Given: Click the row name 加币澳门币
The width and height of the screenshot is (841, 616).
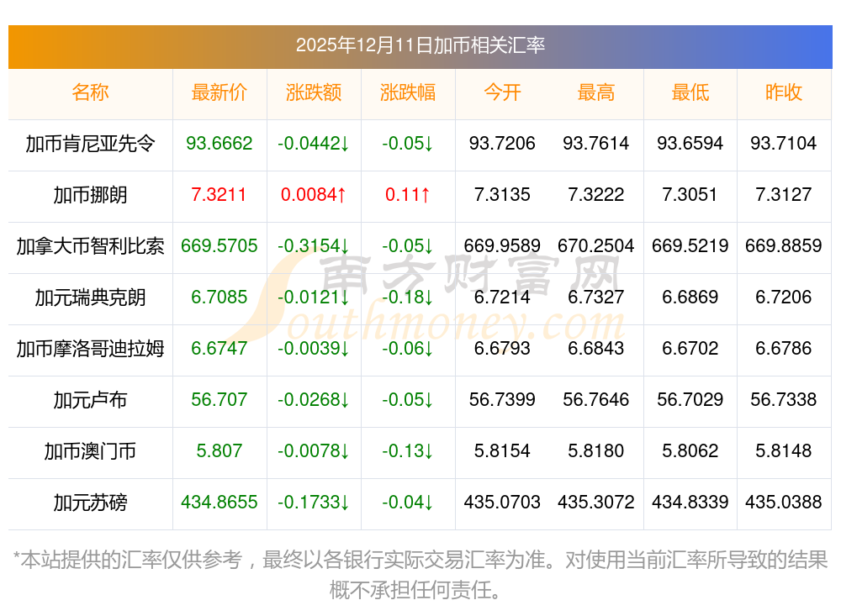Looking at the screenshot, I should [90, 451].
